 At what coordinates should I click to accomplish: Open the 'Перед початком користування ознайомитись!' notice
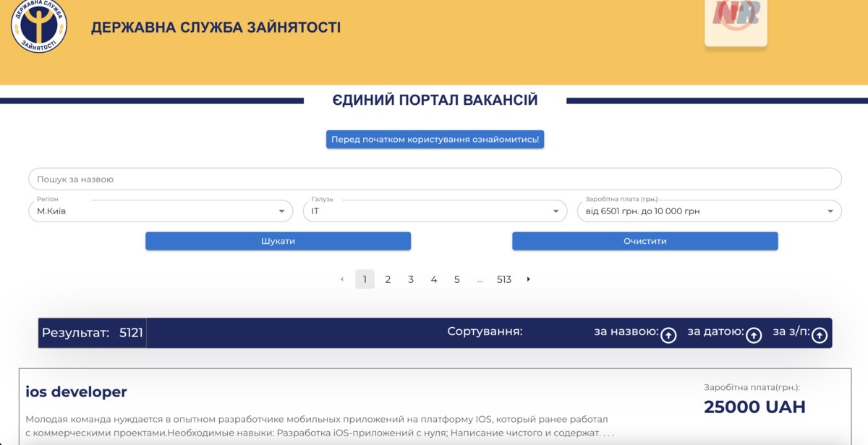435,140
